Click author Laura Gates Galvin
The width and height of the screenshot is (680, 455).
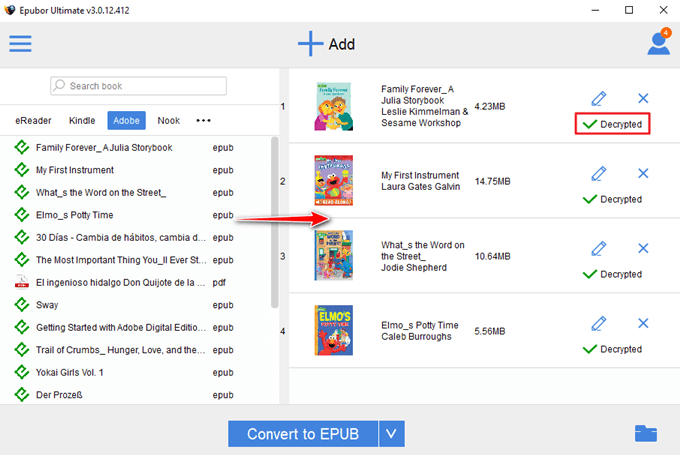point(421,187)
